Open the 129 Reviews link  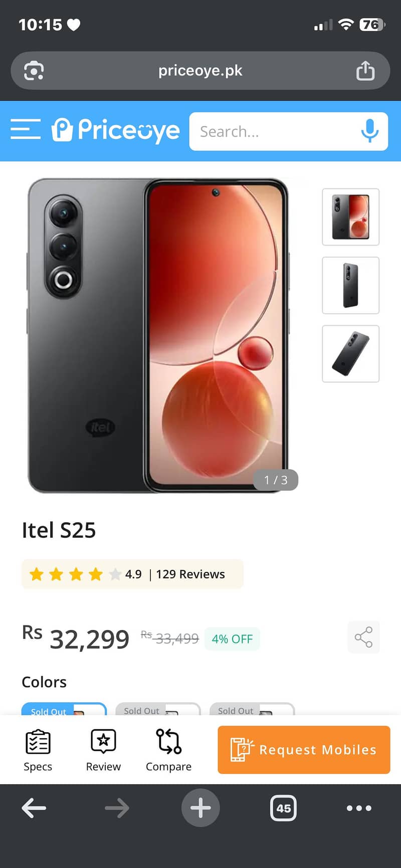(190, 574)
